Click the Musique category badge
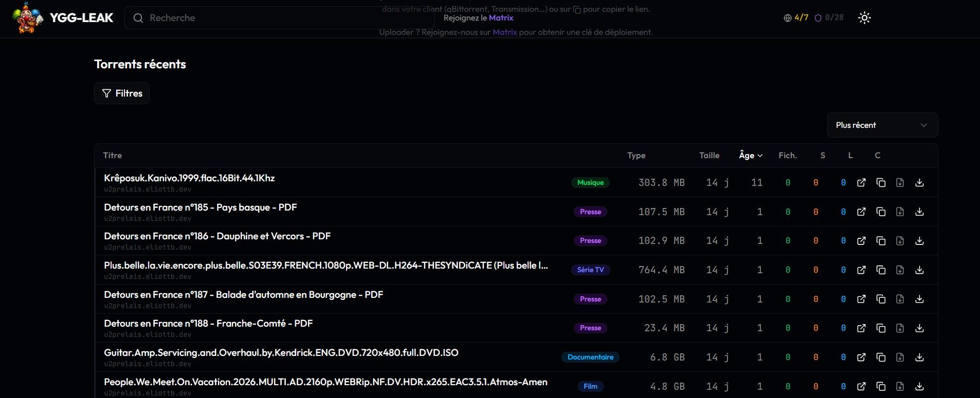Image resolution: width=980 pixels, height=398 pixels. (590, 183)
